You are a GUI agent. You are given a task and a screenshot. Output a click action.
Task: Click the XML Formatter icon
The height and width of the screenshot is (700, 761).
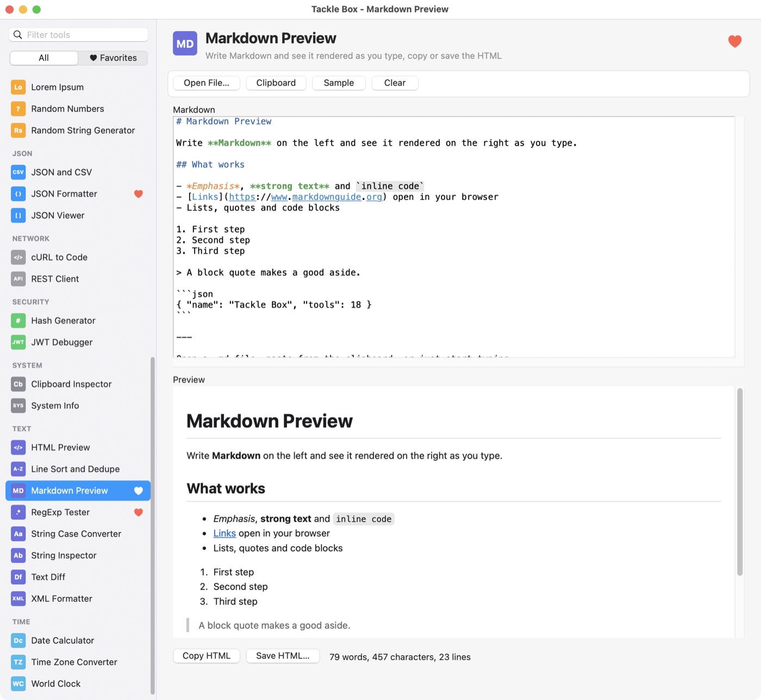coord(18,599)
